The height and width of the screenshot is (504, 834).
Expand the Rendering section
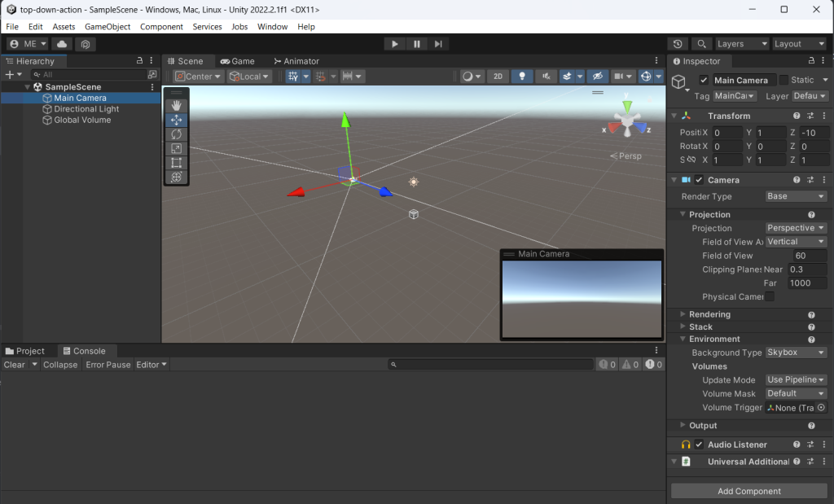click(x=683, y=313)
